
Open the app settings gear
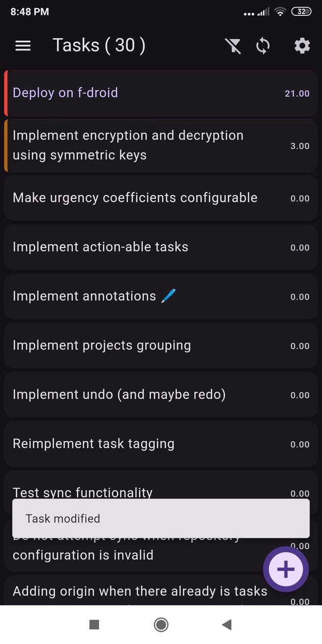tap(302, 46)
